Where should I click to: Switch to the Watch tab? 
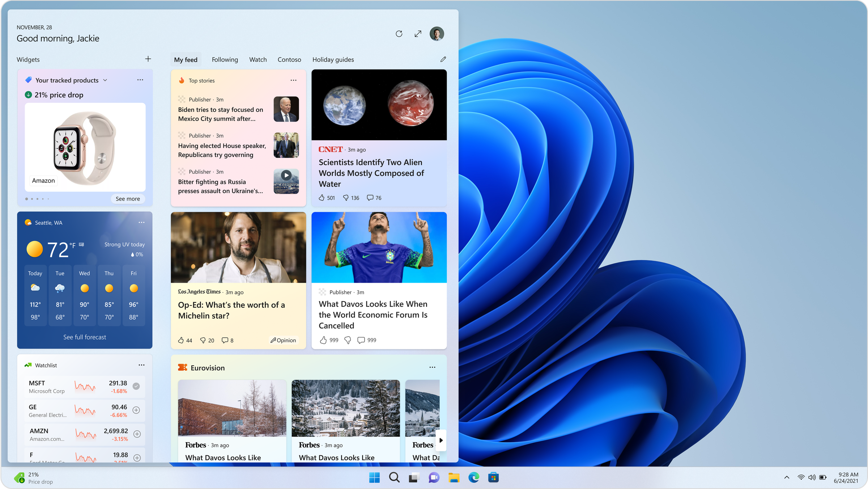(x=258, y=60)
